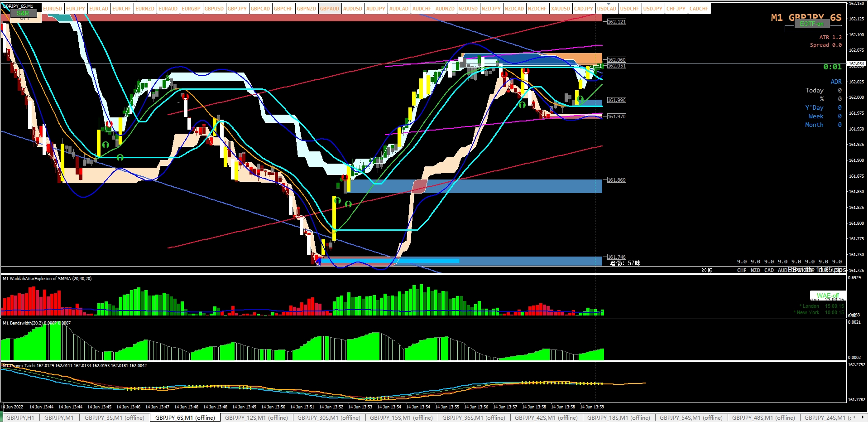This screenshot has height=422, width=868.
Task: Open GBPJPY_30S,M1 (offline) tab
Action: [329, 417]
